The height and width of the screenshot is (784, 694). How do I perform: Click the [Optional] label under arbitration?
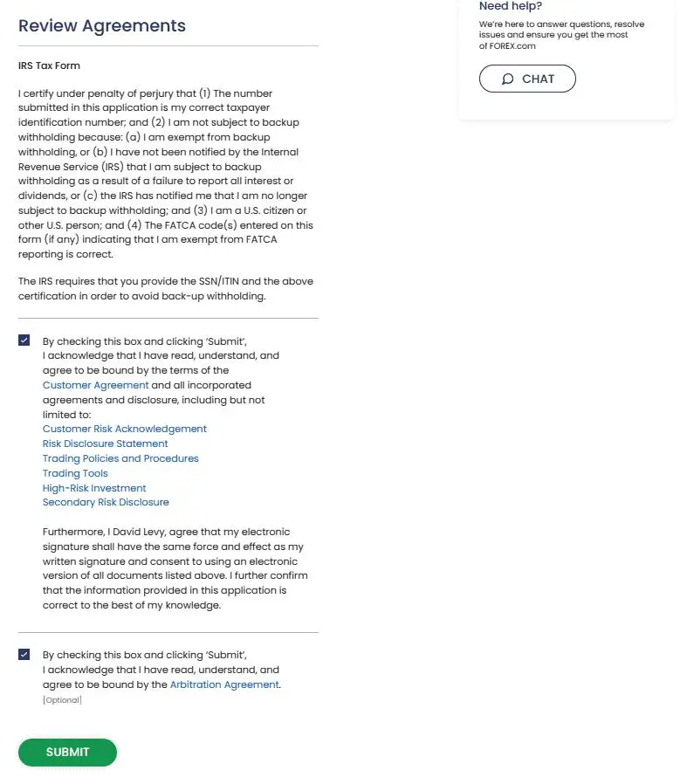tap(62, 700)
